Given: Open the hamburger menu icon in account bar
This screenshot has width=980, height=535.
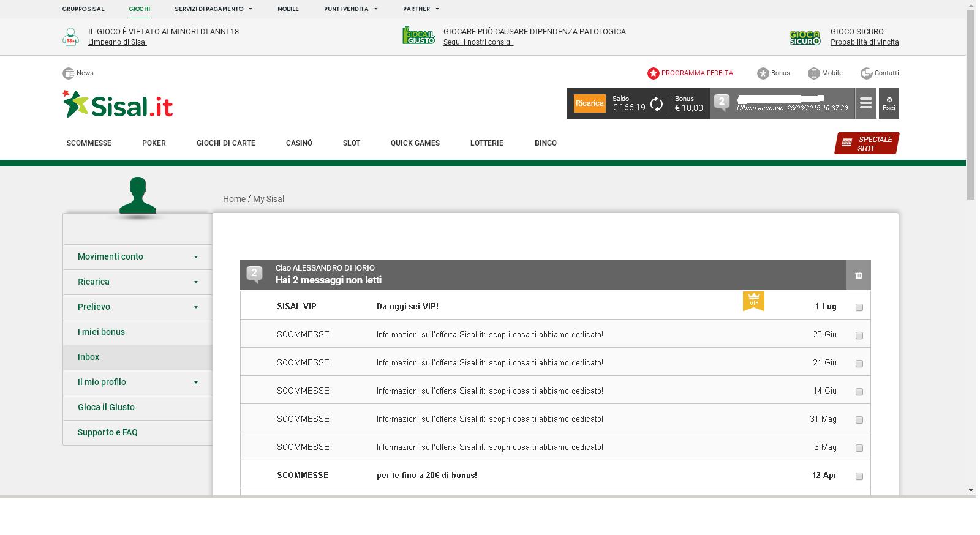Looking at the screenshot, I should pyautogui.click(x=865, y=103).
